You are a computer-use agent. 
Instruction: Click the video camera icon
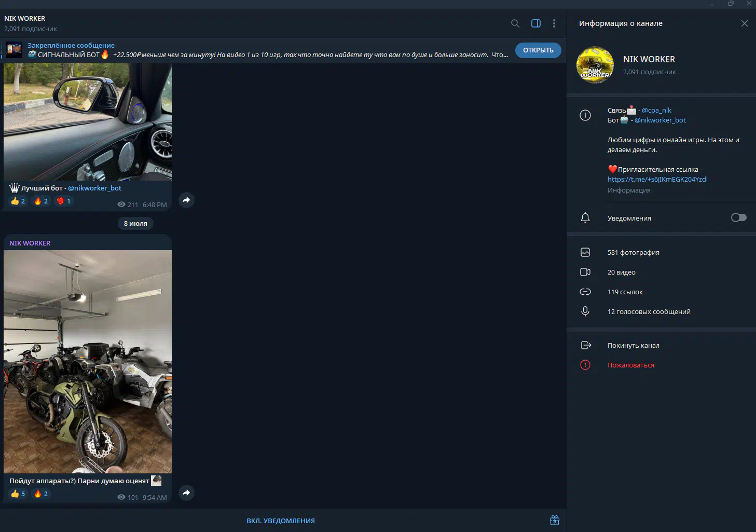[x=585, y=272]
